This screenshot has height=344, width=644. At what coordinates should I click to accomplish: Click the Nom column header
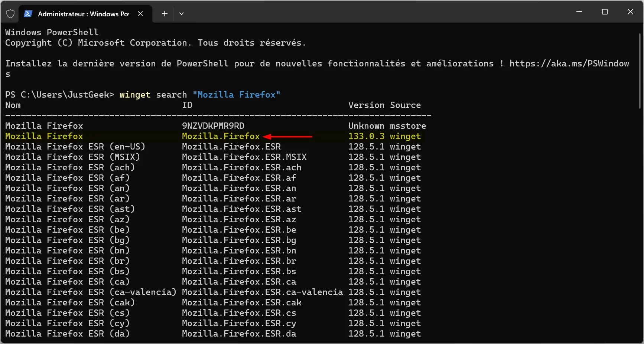click(x=13, y=105)
